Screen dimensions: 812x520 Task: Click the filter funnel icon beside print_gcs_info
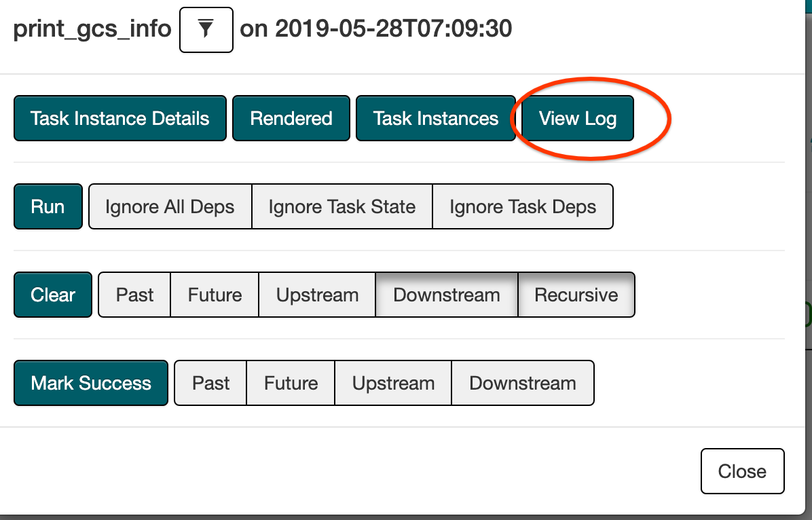point(206,30)
